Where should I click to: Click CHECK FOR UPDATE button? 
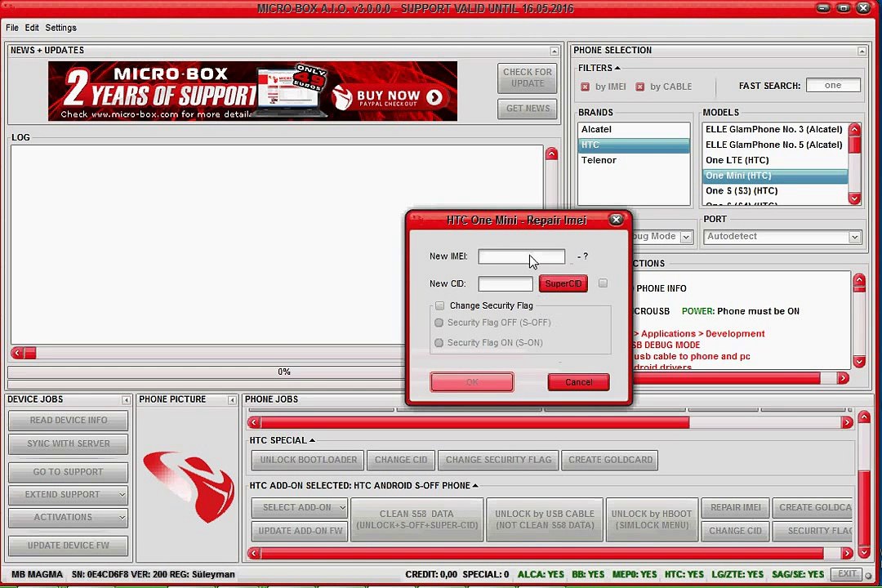pos(527,78)
